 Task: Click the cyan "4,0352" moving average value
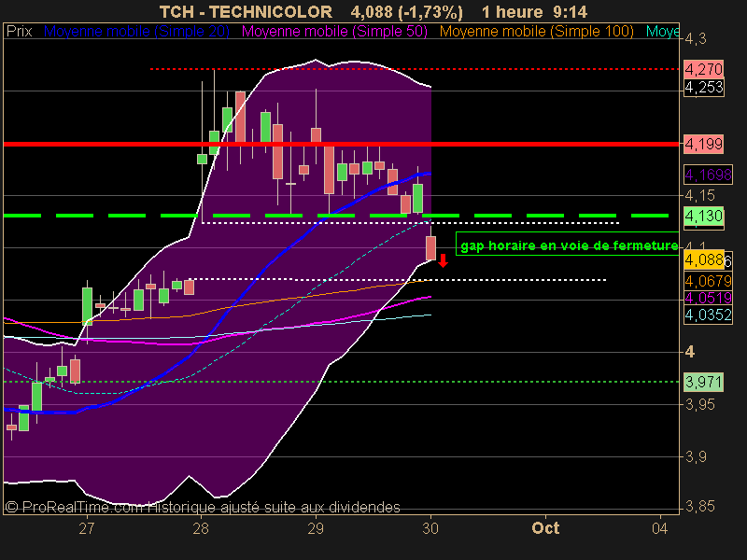(x=708, y=315)
